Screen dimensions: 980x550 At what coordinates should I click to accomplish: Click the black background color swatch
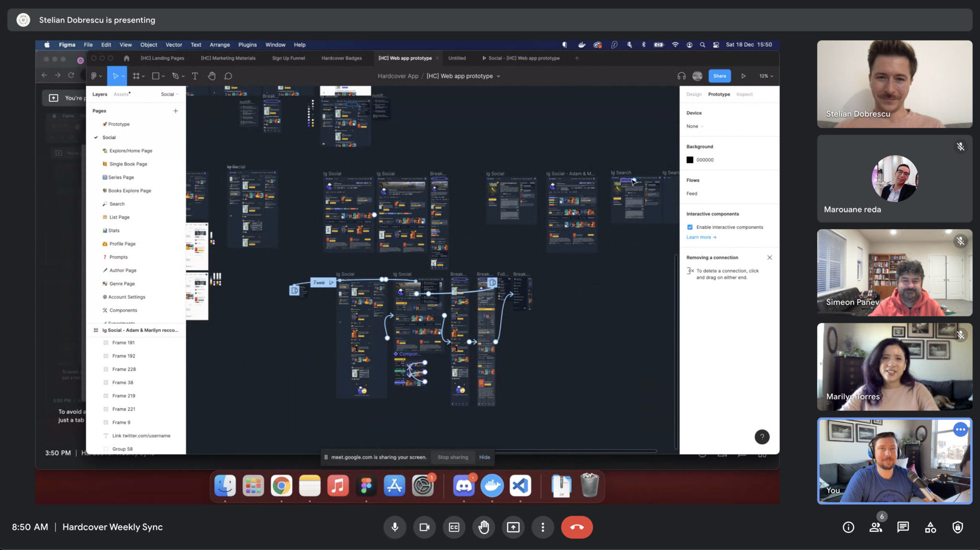click(690, 160)
